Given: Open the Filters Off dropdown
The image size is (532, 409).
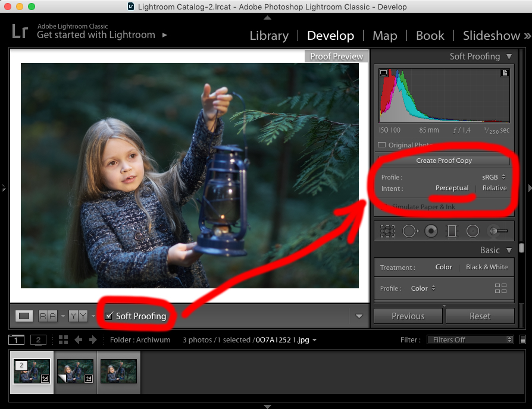Looking at the screenshot, I should point(470,339).
